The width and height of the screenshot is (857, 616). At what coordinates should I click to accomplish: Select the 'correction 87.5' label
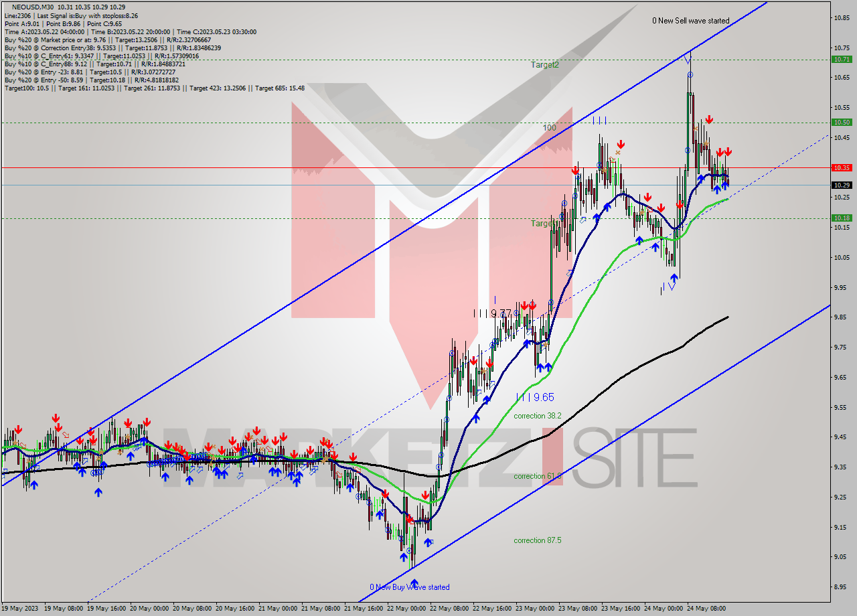click(x=538, y=540)
